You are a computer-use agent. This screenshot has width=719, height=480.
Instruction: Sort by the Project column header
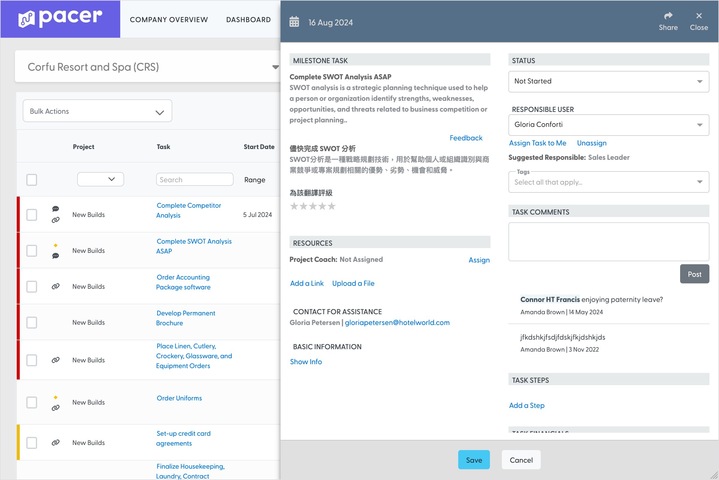(83, 147)
